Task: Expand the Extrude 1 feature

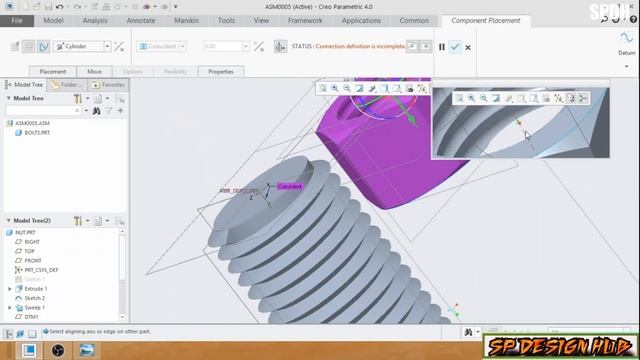Action: [10, 289]
